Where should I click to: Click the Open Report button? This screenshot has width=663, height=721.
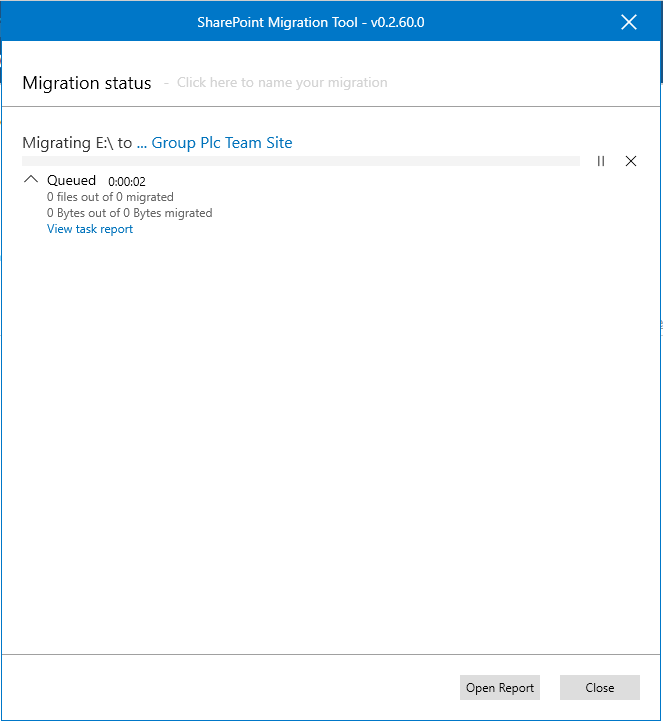pyautogui.click(x=500, y=687)
